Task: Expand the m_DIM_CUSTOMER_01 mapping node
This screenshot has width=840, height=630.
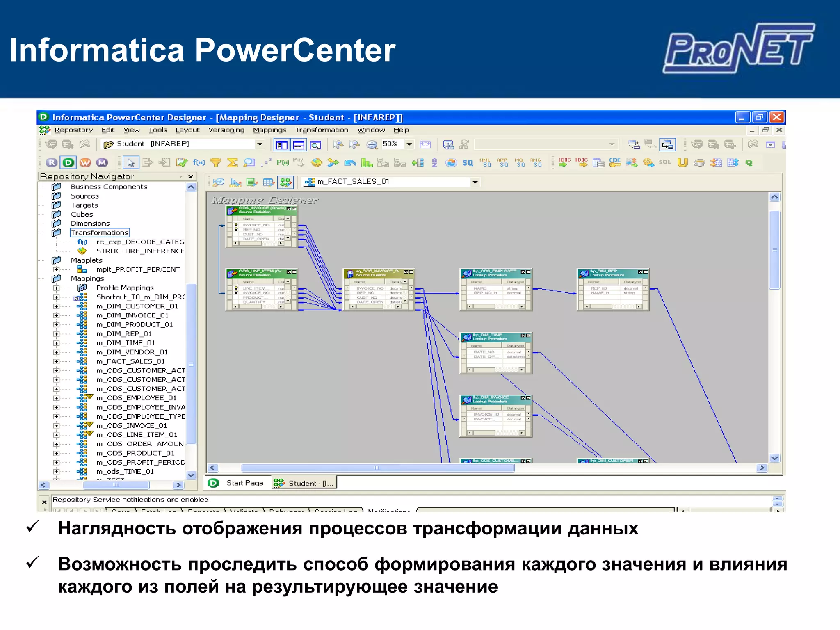Action: pos(56,306)
